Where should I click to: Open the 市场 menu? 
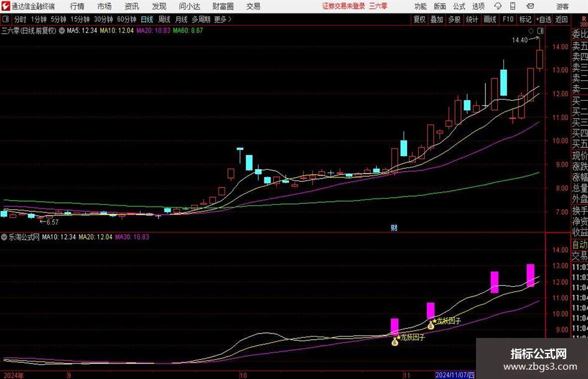click(105, 6)
